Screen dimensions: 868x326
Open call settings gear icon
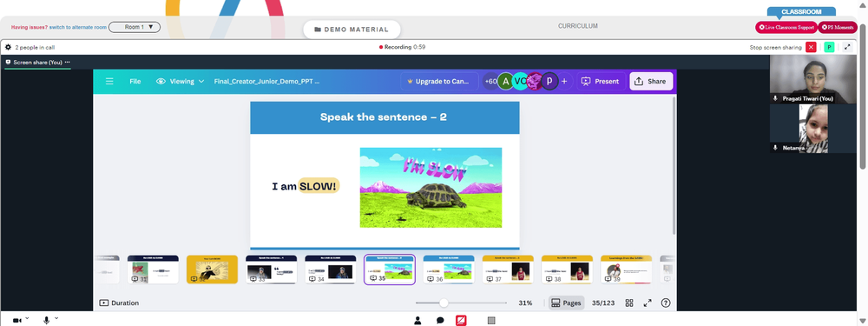point(8,47)
